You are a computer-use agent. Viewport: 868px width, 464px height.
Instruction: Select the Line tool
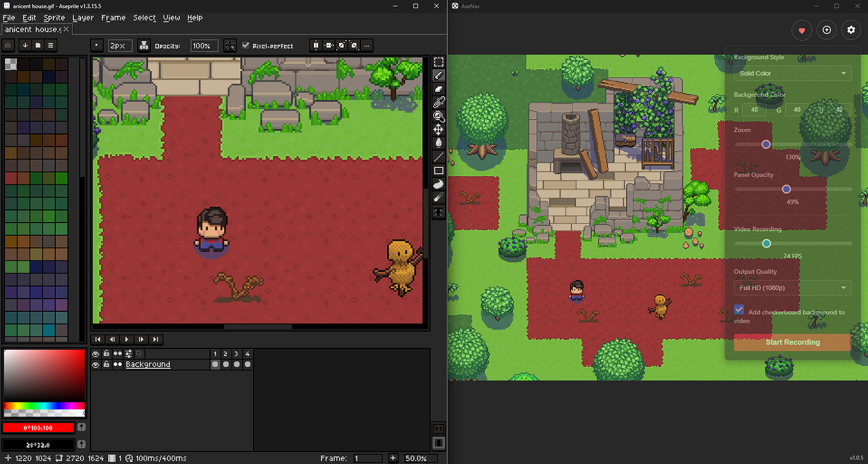[438, 157]
